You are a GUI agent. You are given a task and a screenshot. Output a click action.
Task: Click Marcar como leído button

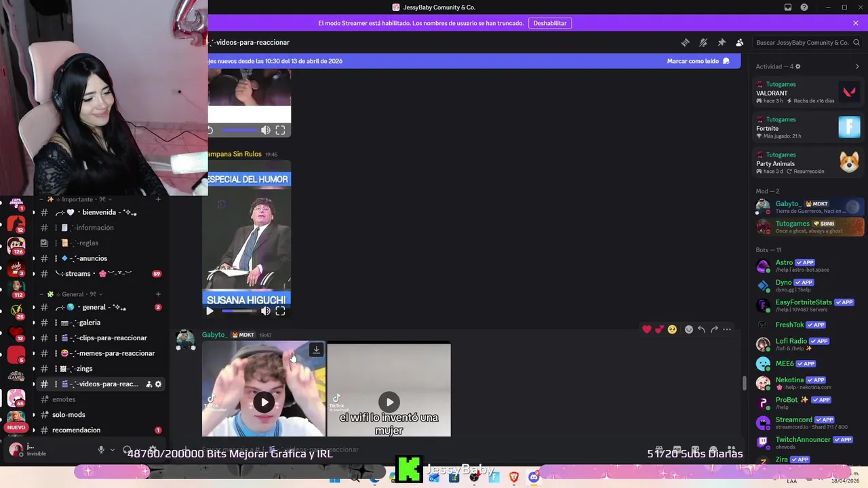pyautogui.click(x=698, y=61)
